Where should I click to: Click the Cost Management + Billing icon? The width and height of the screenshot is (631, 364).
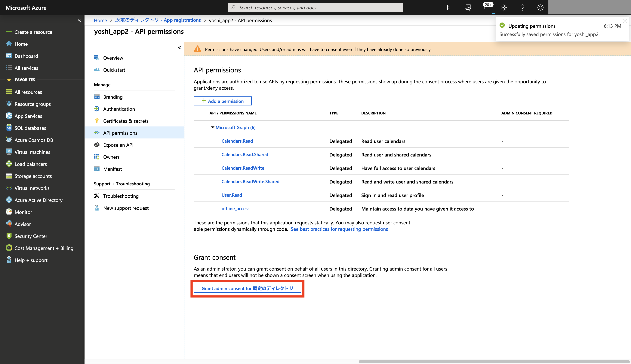click(x=9, y=248)
